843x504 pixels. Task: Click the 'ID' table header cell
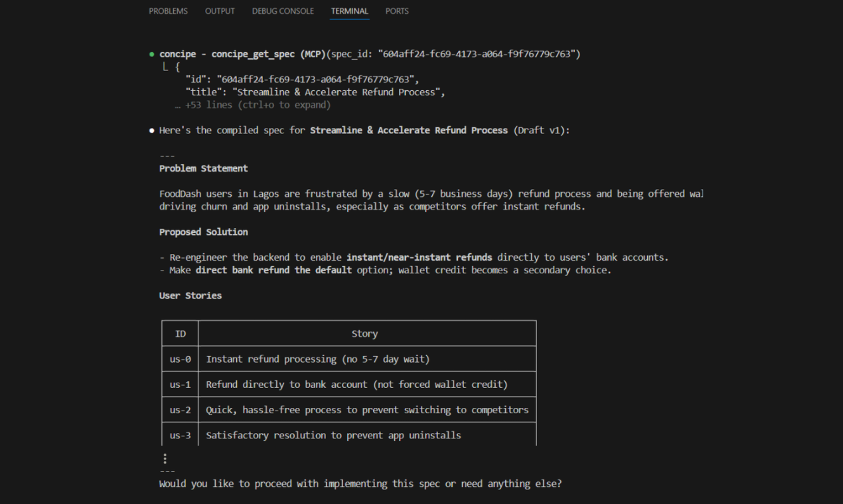coord(180,334)
